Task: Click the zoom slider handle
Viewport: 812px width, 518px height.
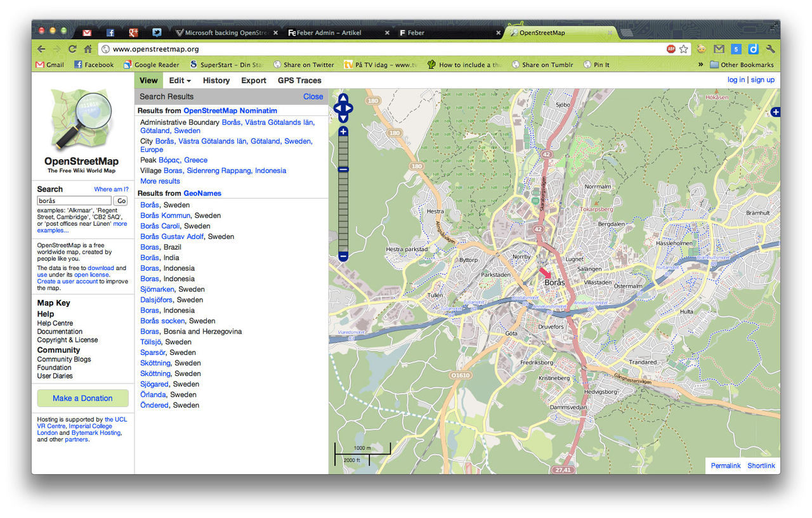Action: 343,169
